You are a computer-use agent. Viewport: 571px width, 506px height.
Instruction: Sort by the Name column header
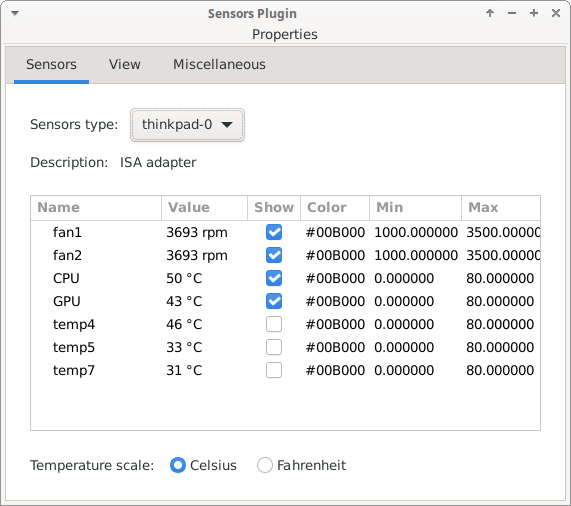click(96, 207)
